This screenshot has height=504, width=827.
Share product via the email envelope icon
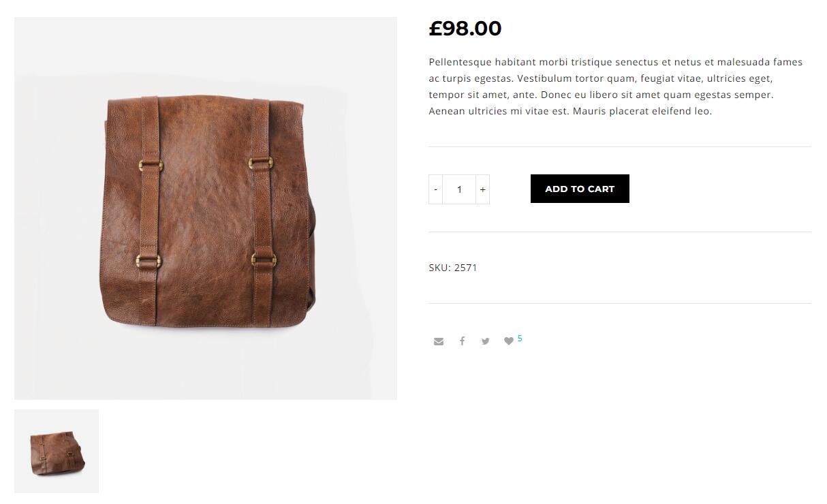click(x=439, y=341)
